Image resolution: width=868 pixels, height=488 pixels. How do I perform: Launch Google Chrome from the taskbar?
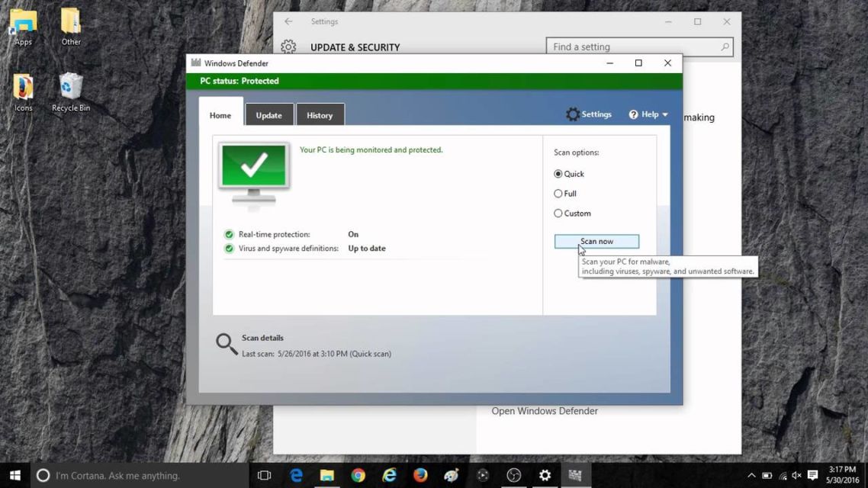click(358, 475)
